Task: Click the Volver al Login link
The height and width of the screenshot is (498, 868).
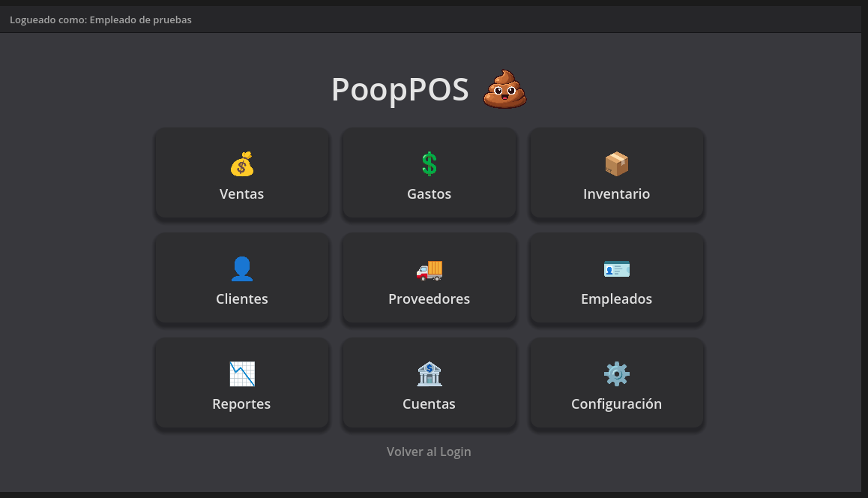Action: 429,451
